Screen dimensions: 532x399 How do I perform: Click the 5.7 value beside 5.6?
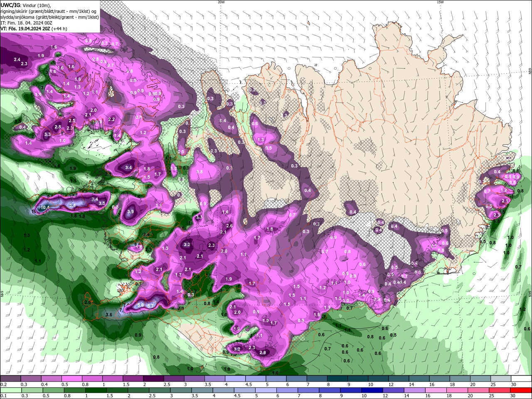[x=150, y=305]
